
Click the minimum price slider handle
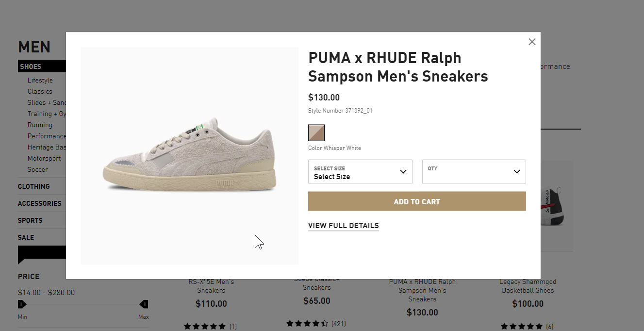(x=22, y=304)
